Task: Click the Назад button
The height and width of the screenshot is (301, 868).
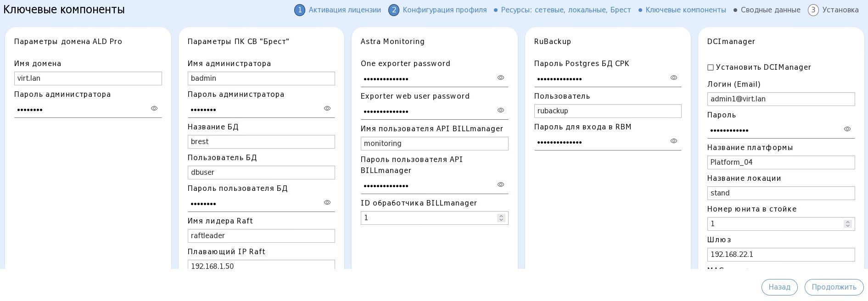Action: [779, 287]
